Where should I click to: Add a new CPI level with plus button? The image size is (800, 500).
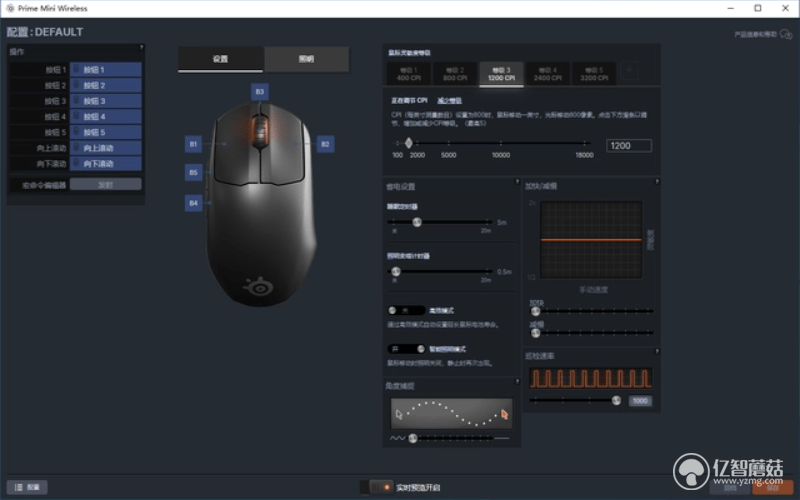coord(629,71)
